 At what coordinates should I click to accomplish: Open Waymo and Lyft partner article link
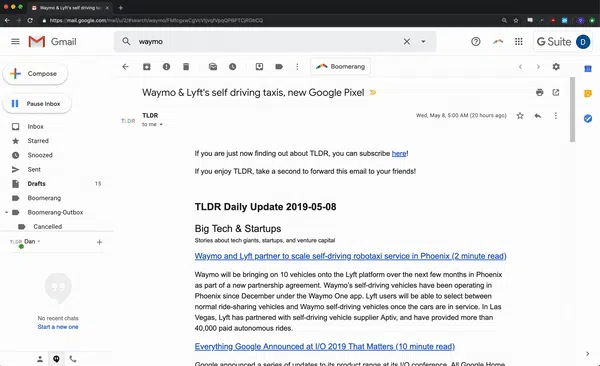pos(351,256)
